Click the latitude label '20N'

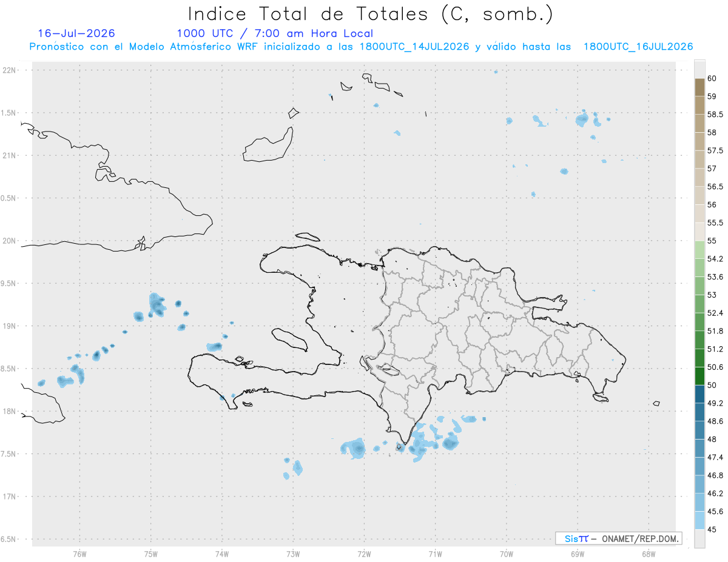[8, 241]
